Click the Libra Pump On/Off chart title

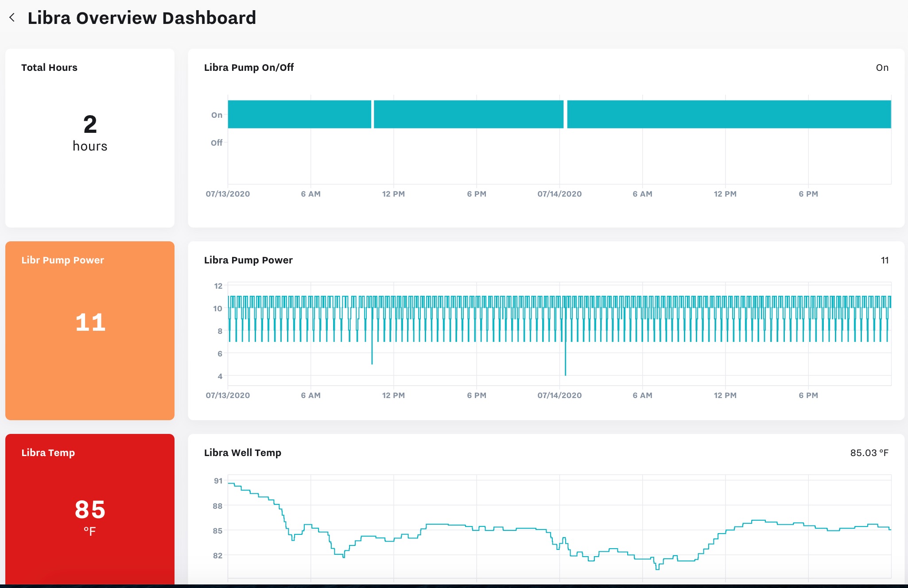(249, 67)
